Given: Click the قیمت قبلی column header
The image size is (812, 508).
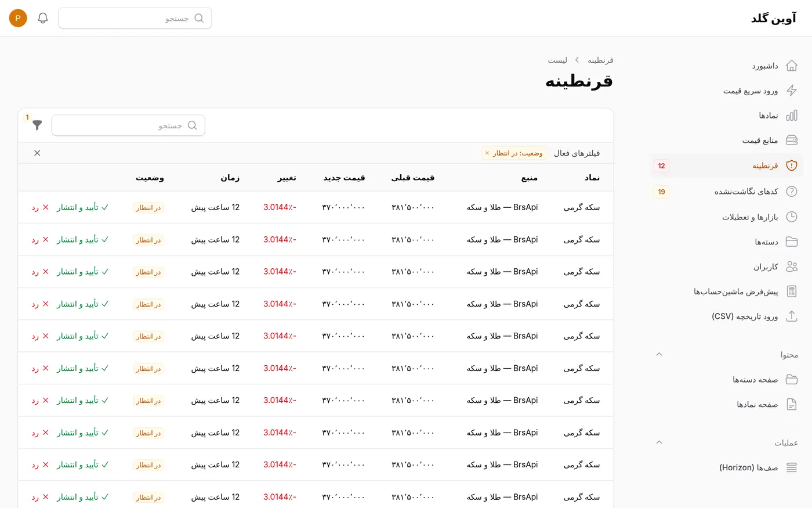Looking at the screenshot, I should point(412,178).
